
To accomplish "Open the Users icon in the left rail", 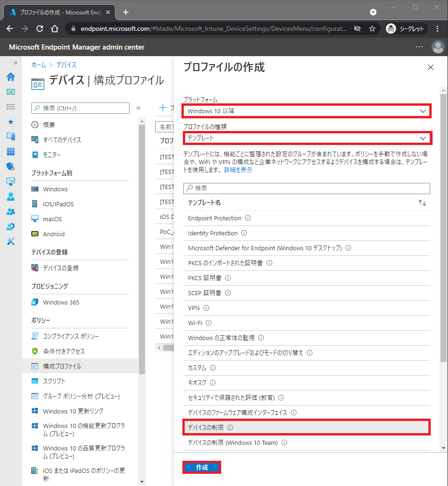I will 11,196.
